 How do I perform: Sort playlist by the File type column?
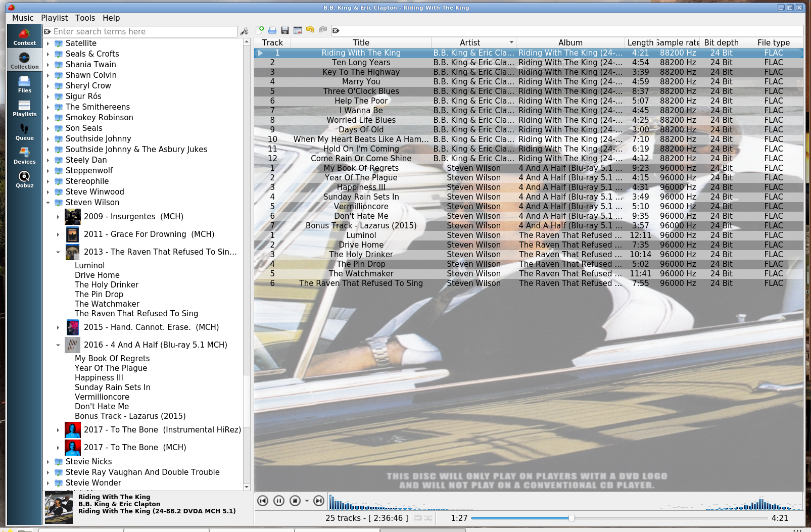773,42
